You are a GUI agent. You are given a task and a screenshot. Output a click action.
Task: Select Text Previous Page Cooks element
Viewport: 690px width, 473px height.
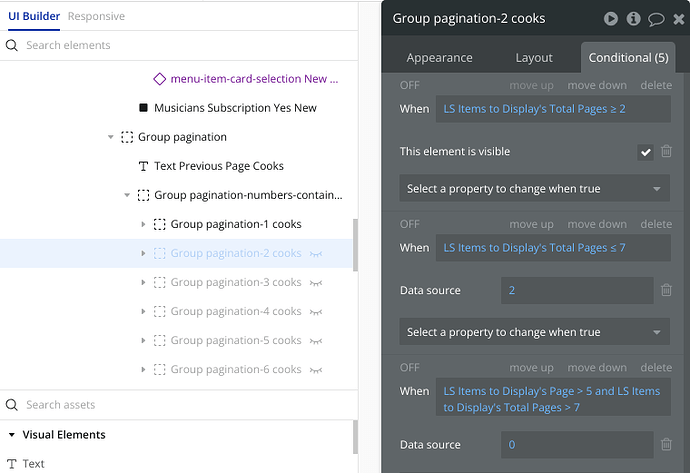pos(218,166)
